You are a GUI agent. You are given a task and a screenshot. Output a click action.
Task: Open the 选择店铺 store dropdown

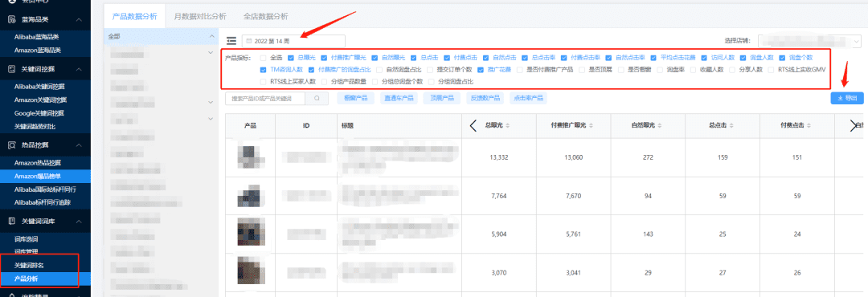(x=810, y=41)
